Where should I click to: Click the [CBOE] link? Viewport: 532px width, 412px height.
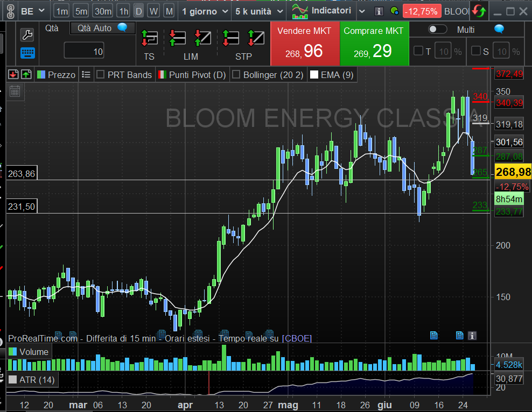tap(297, 338)
